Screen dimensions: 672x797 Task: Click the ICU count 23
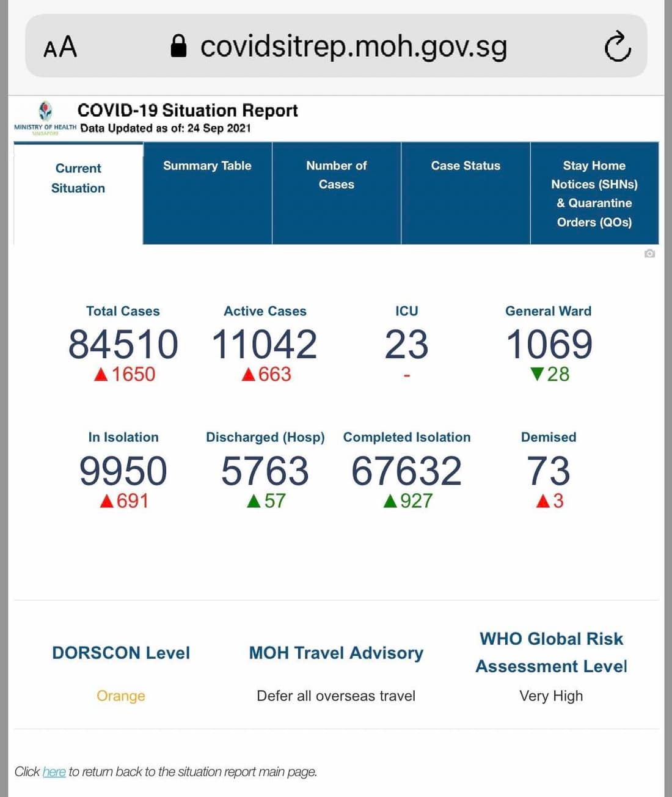(x=406, y=344)
